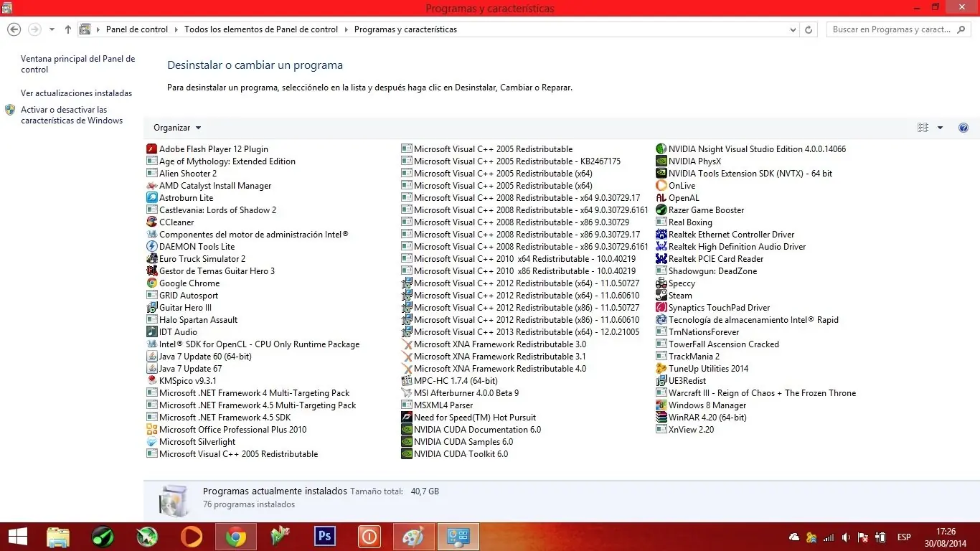Expand the chevron after Todos los elementos

(347, 29)
